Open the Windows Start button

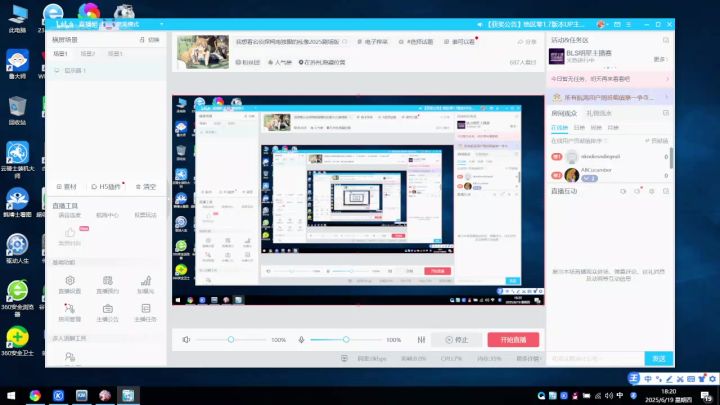click(11, 395)
